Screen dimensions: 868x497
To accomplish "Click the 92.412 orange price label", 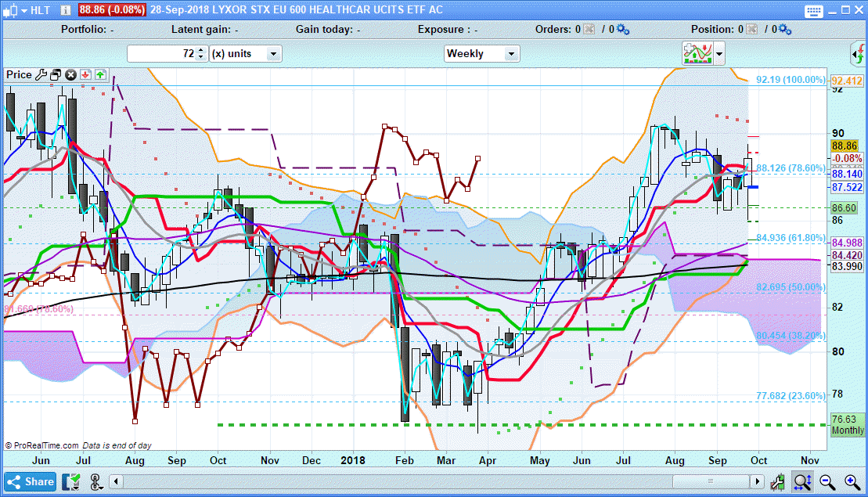I will pyautogui.click(x=847, y=81).
